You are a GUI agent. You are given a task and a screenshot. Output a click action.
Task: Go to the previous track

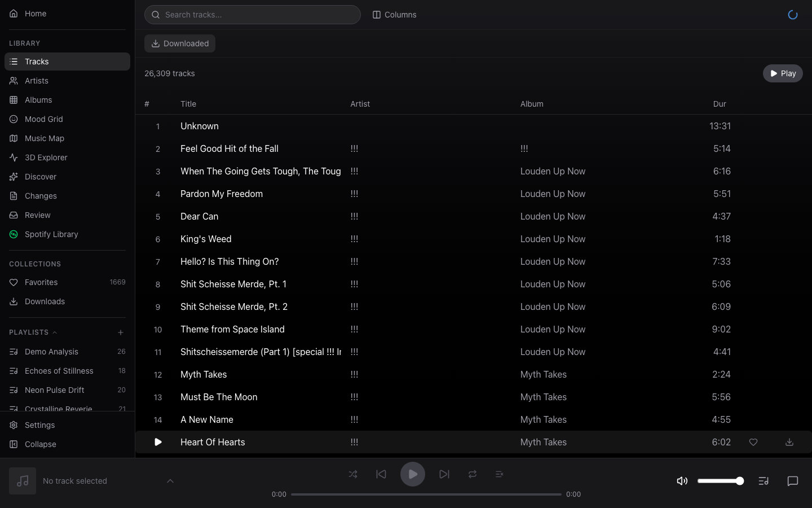coord(381,474)
